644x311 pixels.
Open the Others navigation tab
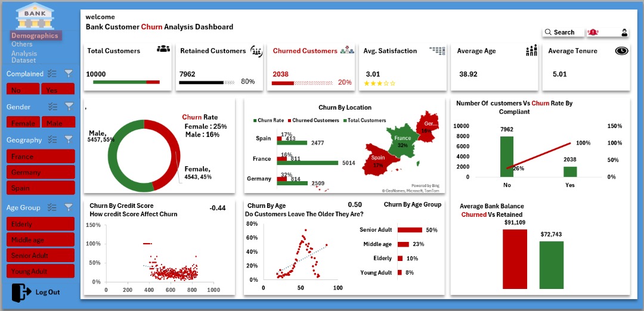(22, 44)
